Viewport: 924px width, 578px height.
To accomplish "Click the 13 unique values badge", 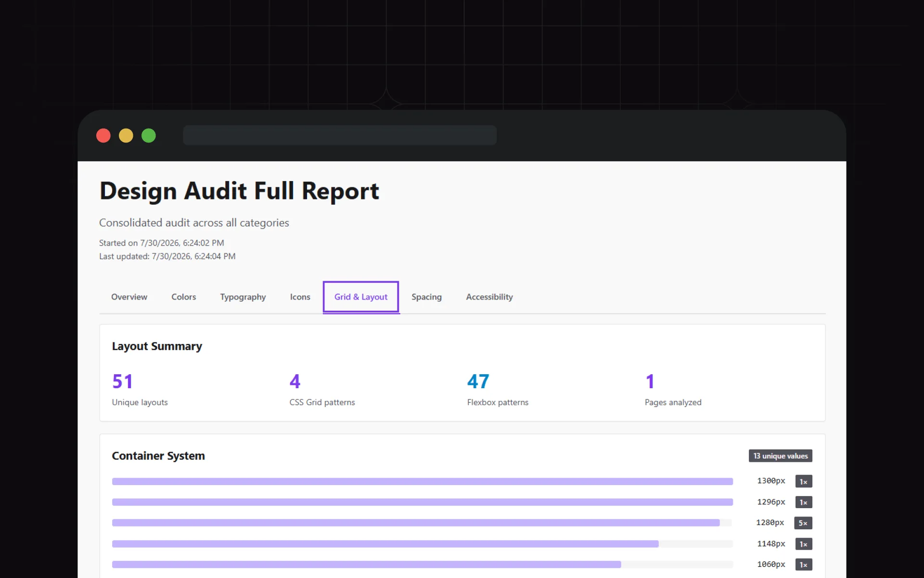I will (780, 456).
